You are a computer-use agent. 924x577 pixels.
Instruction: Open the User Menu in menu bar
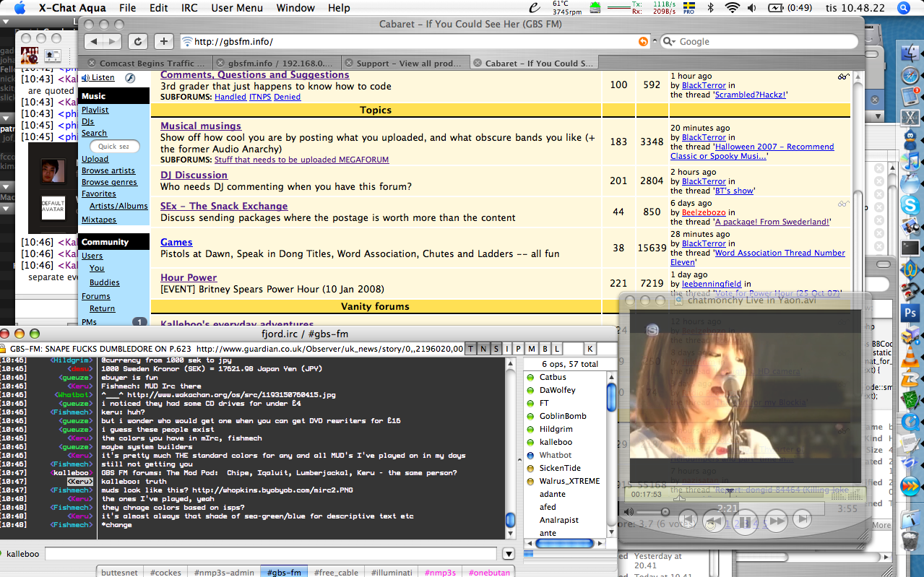237,8
